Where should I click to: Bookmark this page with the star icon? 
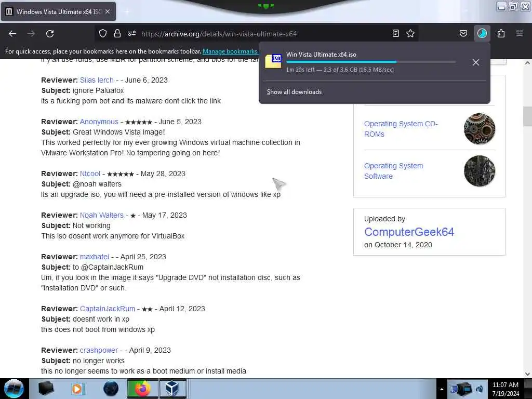[410, 33]
